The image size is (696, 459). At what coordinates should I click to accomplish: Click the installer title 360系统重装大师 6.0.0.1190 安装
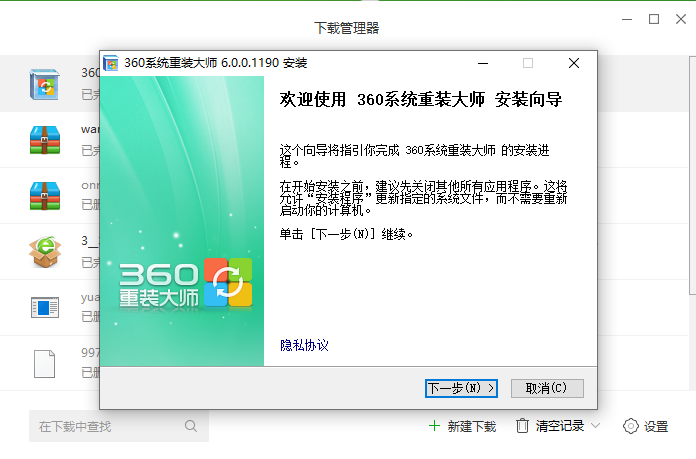point(216,63)
